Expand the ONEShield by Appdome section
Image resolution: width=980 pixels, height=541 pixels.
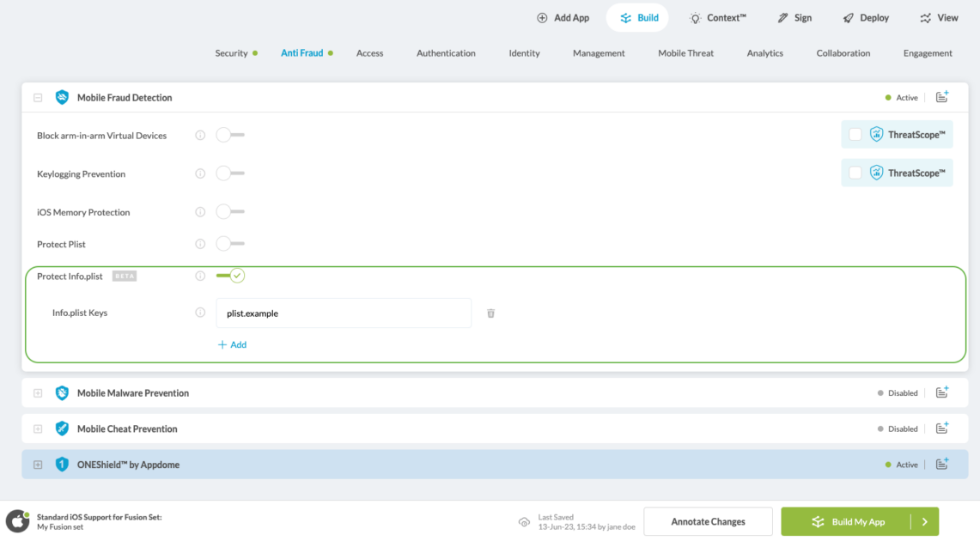[x=38, y=465]
